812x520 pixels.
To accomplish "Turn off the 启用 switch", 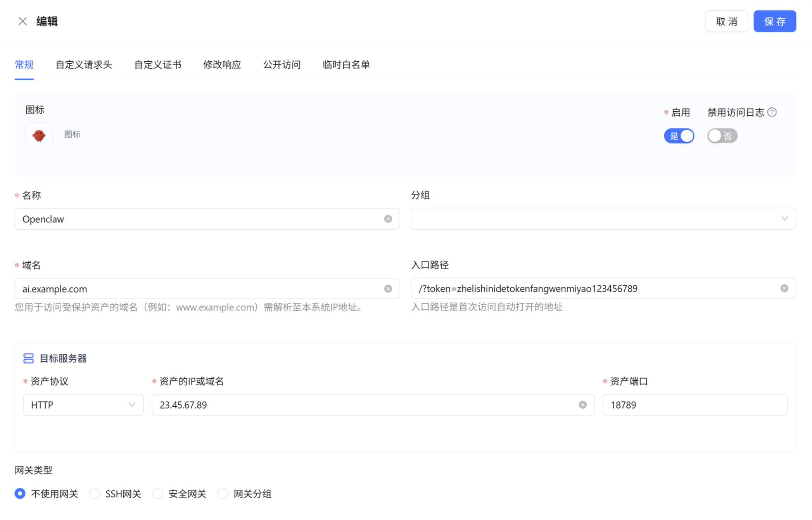I will 679,135.
